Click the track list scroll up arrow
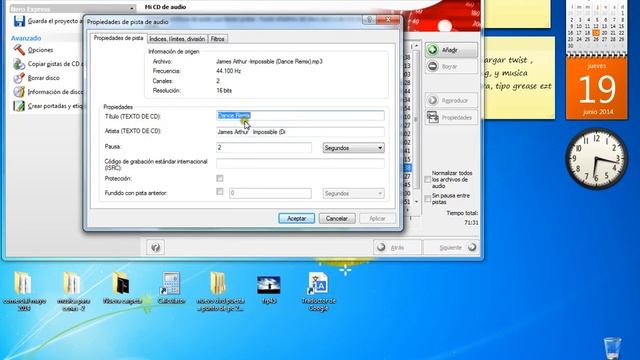The height and width of the screenshot is (360, 640). point(416,46)
